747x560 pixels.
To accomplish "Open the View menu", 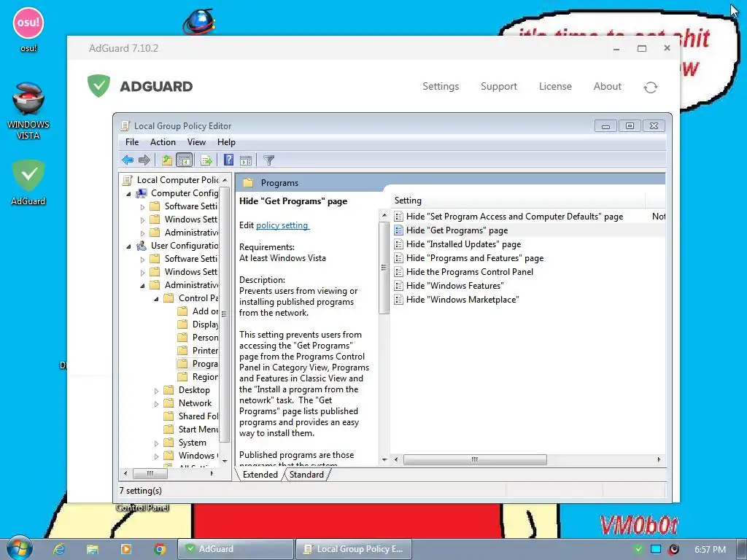I will pyautogui.click(x=196, y=142).
